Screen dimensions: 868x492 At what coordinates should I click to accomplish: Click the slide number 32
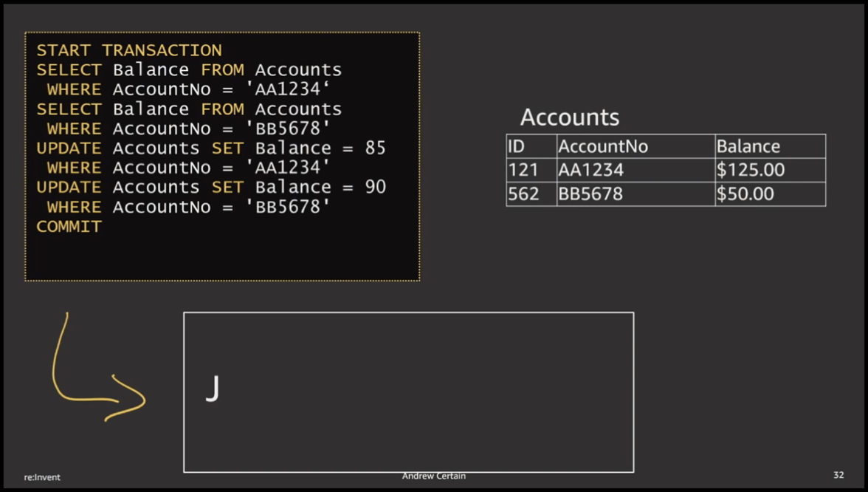click(838, 475)
